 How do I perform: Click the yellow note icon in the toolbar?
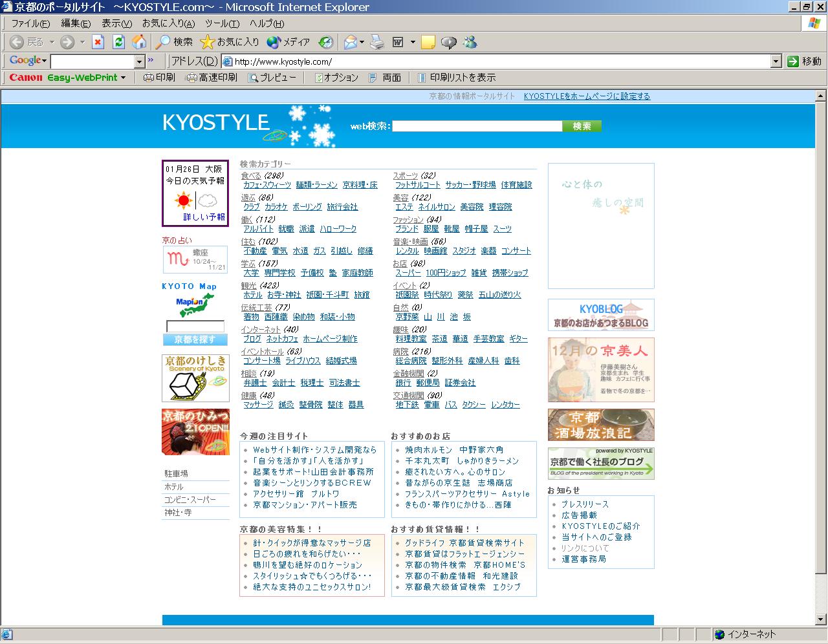click(x=428, y=42)
